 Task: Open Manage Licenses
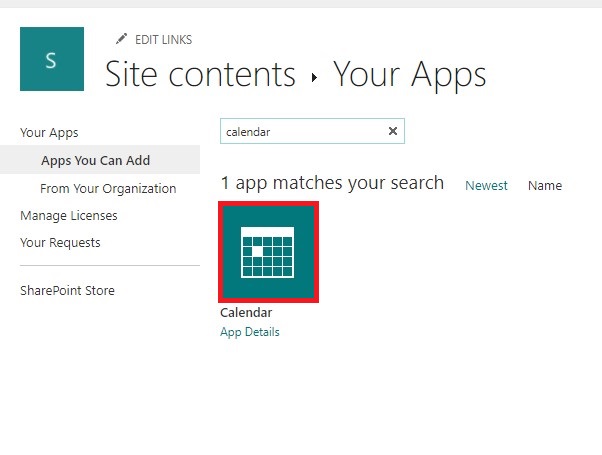coord(69,216)
